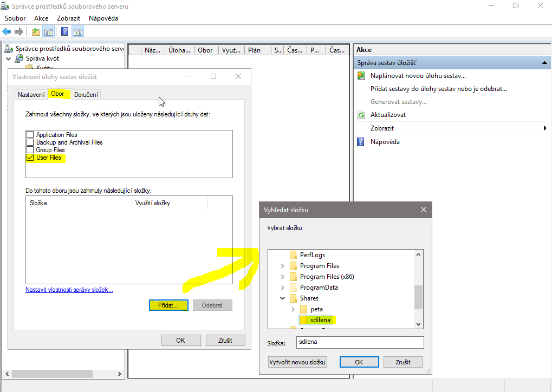This screenshot has width=552, height=392.
Task: Collapse the Shares folder in tree
Action: [x=282, y=298]
